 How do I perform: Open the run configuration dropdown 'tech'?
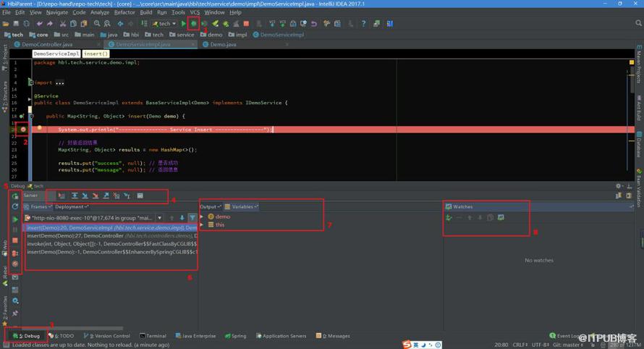pyautogui.click(x=164, y=24)
